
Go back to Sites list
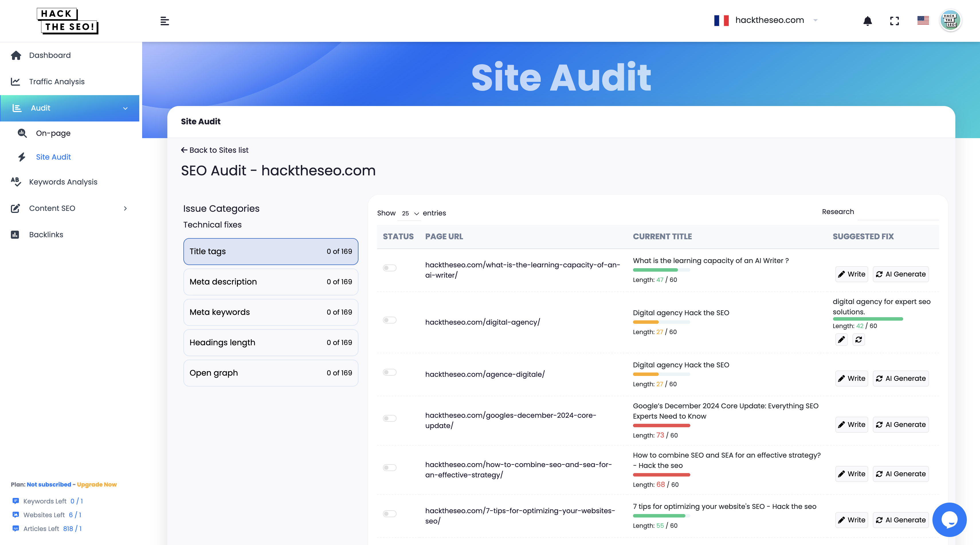tap(215, 150)
